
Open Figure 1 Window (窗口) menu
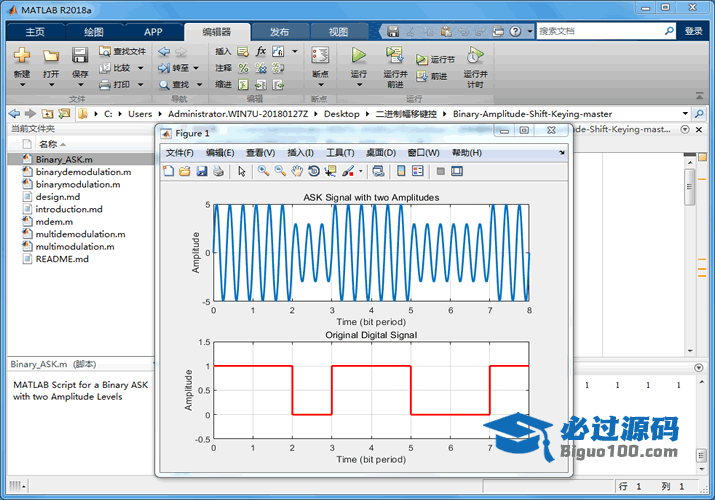click(x=423, y=153)
